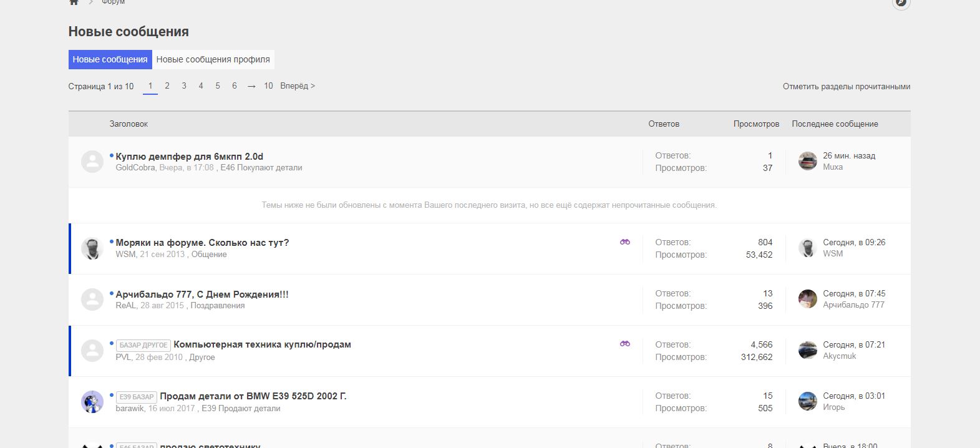Click the home icon in breadcrumb
Screen dimensions: 980x448
74,2
